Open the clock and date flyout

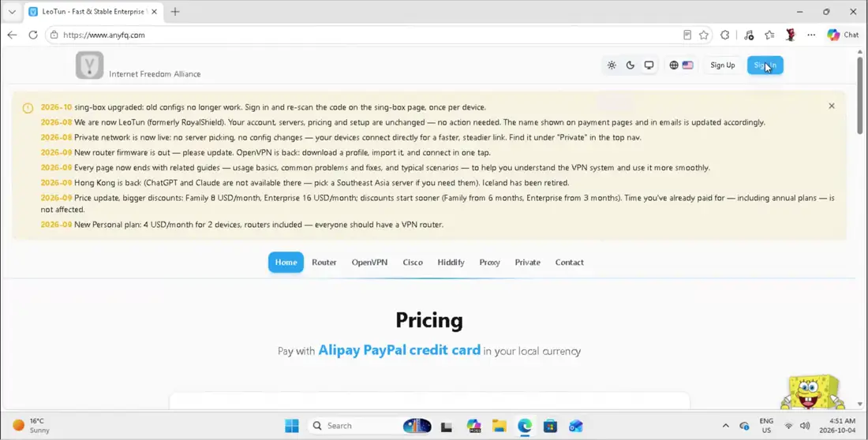[x=837, y=426]
